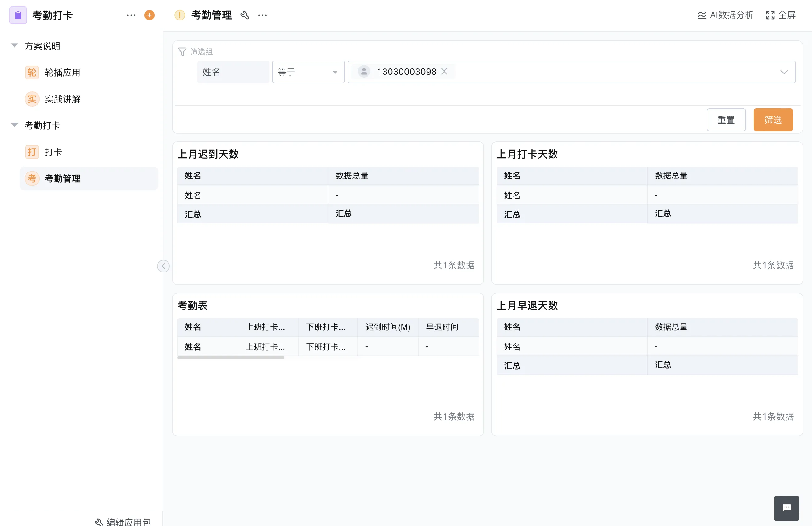The width and height of the screenshot is (812, 526).
Task: Select the 考勤管理 page icon
Action: click(32, 178)
